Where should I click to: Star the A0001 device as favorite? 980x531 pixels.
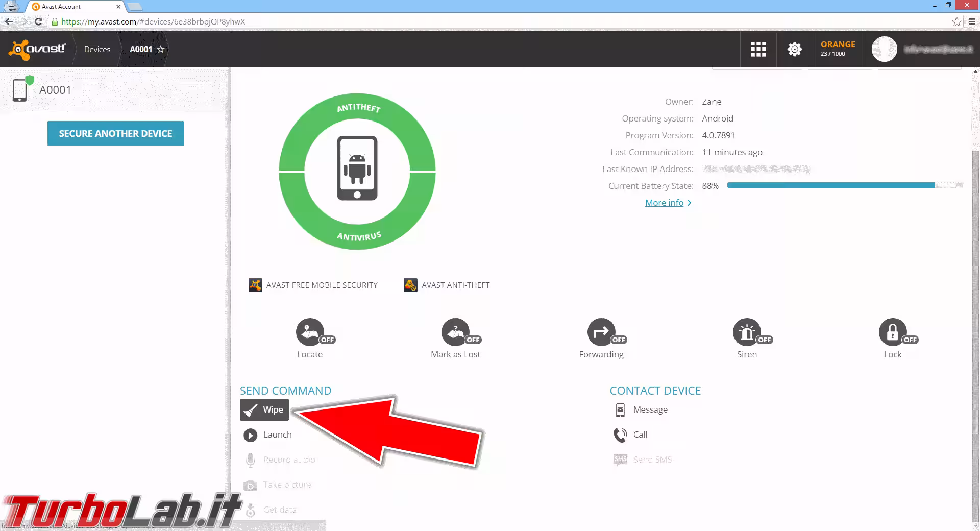161,50
